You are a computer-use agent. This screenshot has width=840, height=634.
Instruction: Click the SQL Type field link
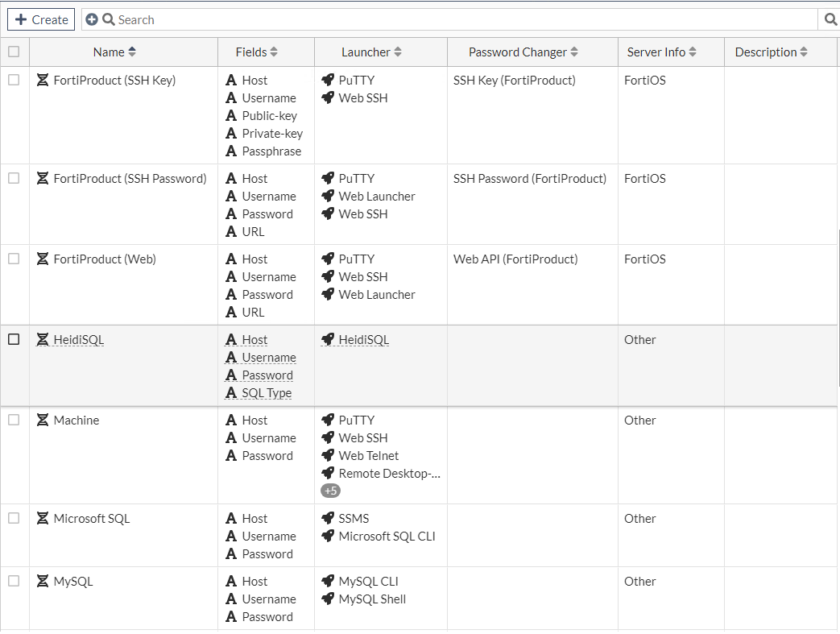pos(267,393)
